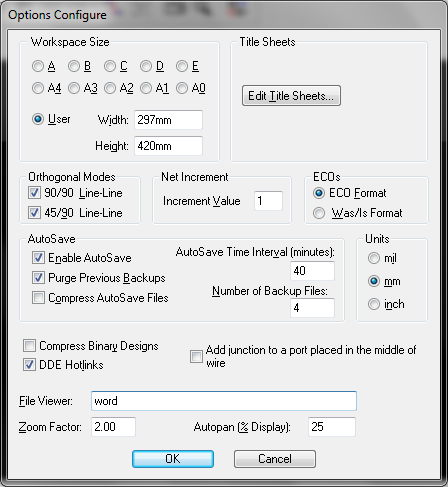Open Edit Title Sheets dialog
Image resolution: width=448 pixels, height=487 pixels.
tap(291, 96)
